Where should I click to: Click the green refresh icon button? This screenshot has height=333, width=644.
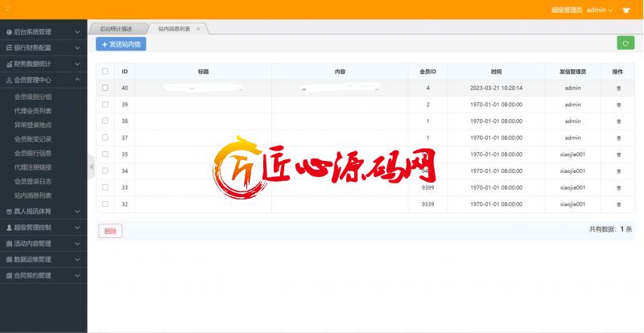click(x=625, y=43)
